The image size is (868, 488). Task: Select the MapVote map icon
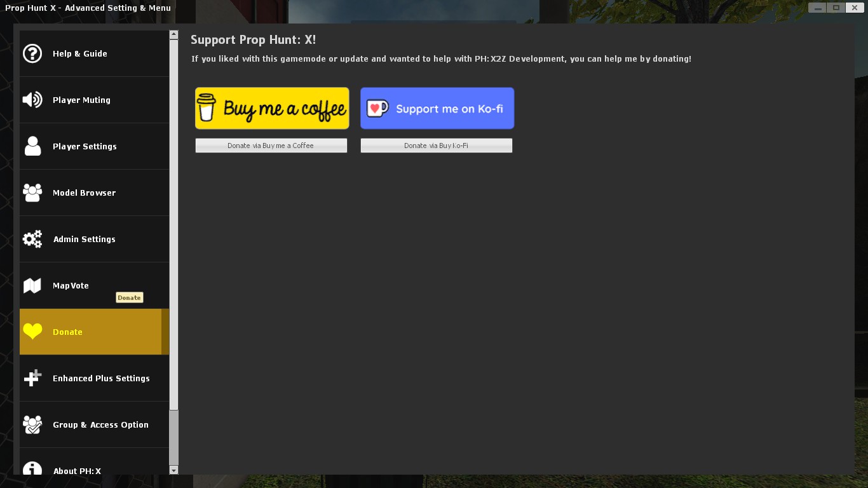point(32,285)
